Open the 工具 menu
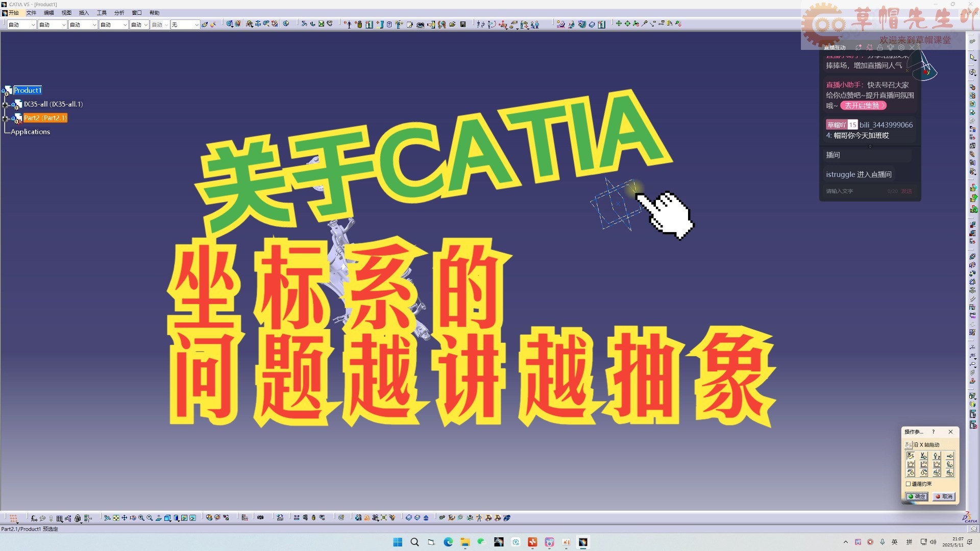Image resolution: width=980 pixels, height=551 pixels. coord(102,13)
